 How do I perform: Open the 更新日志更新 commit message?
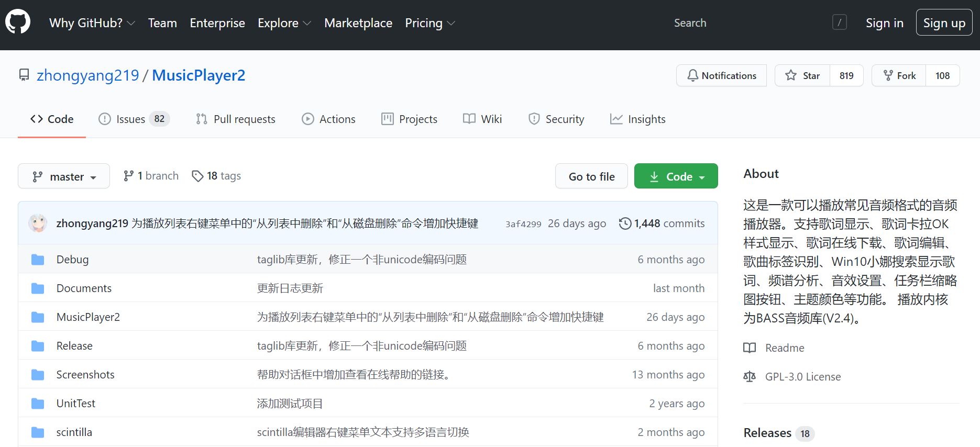pos(290,288)
